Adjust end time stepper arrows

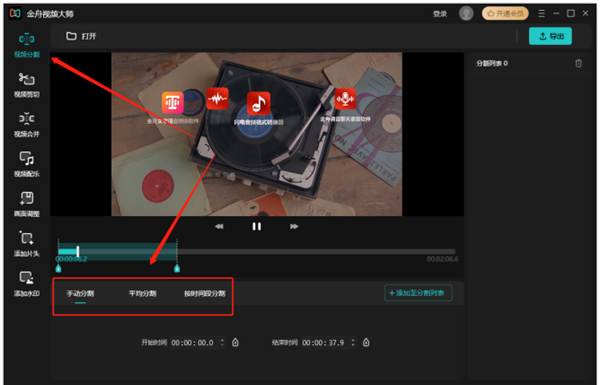[x=353, y=342]
